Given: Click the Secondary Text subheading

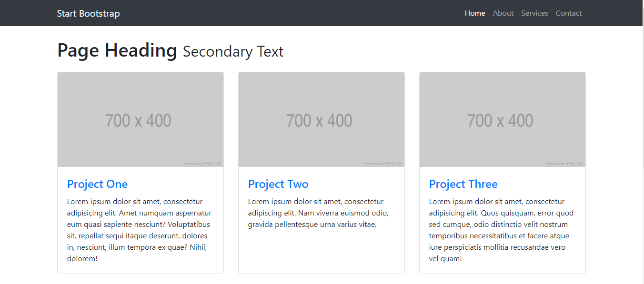Looking at the screenshot, I should point(233,51).
